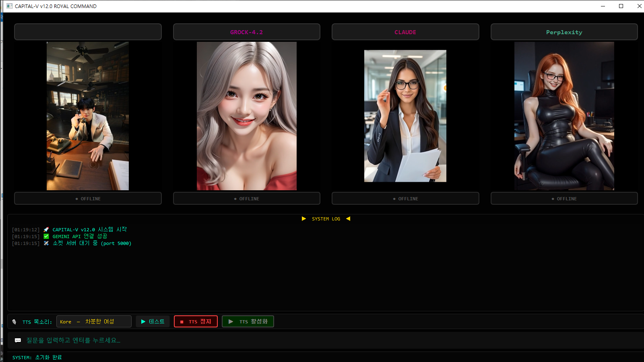The width and height of the screenshot is (644, 362).
Task: Click the app icon in title bar
Action: tap(9, 6)
